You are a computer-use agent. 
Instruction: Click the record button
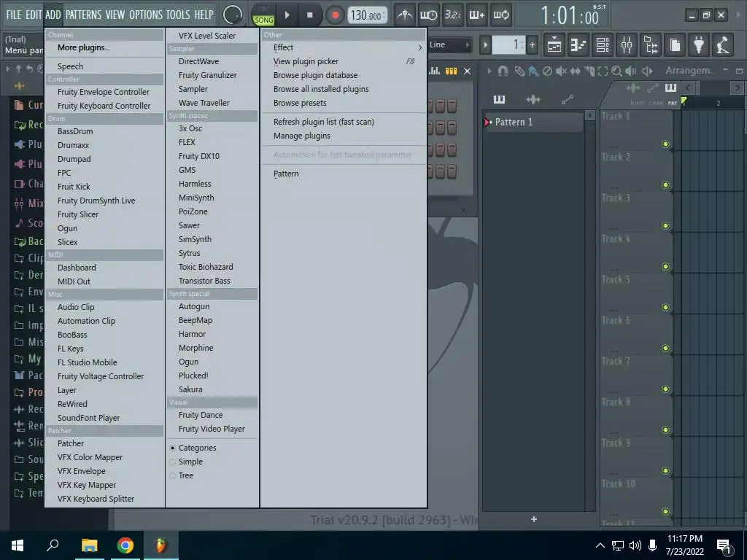[x=335, y=15]
